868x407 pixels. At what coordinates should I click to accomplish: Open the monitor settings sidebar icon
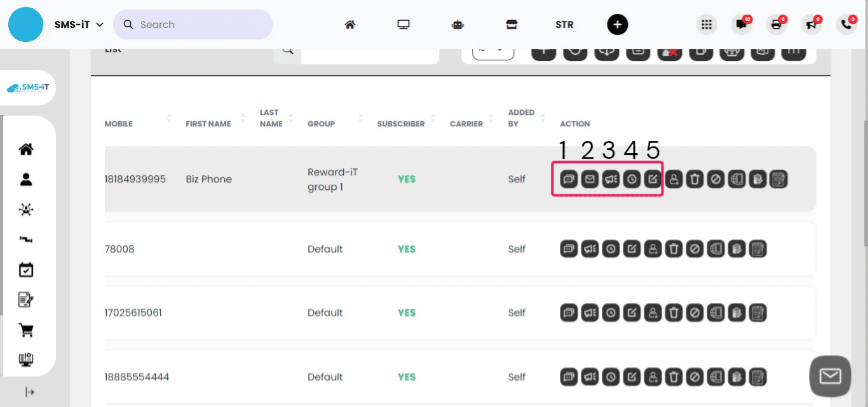coord(26,360)
